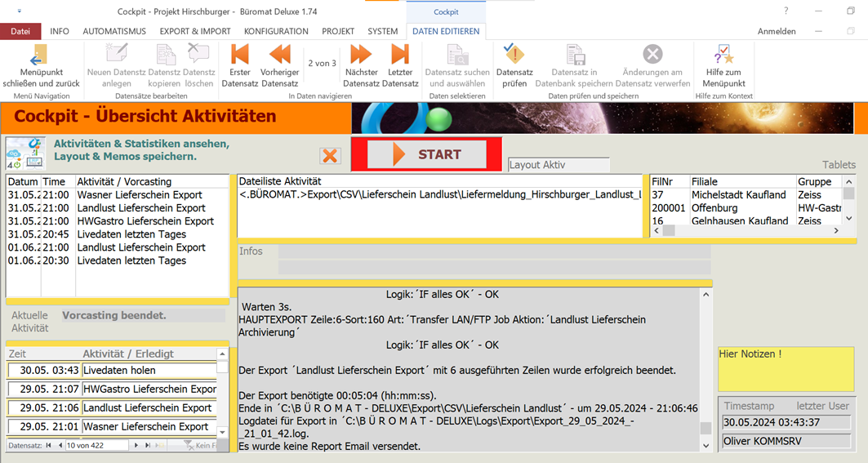Go to next record in Datensatz navigator

pyautogui.click(x=136, y=445)
